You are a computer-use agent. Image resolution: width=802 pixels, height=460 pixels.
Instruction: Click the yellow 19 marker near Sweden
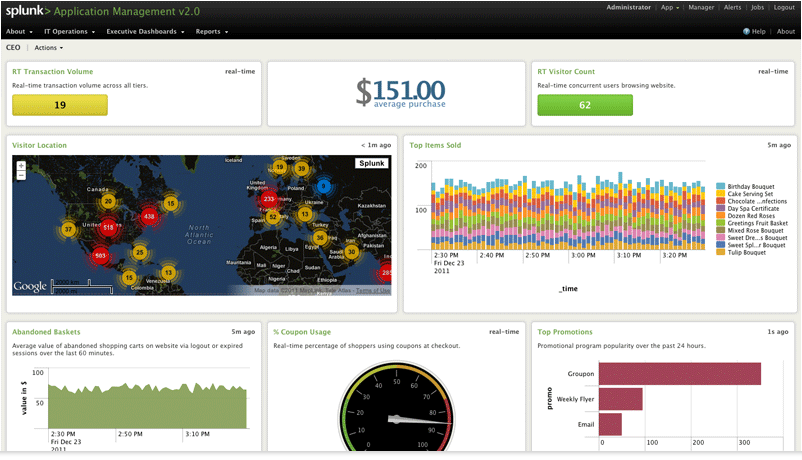point(280,167)
